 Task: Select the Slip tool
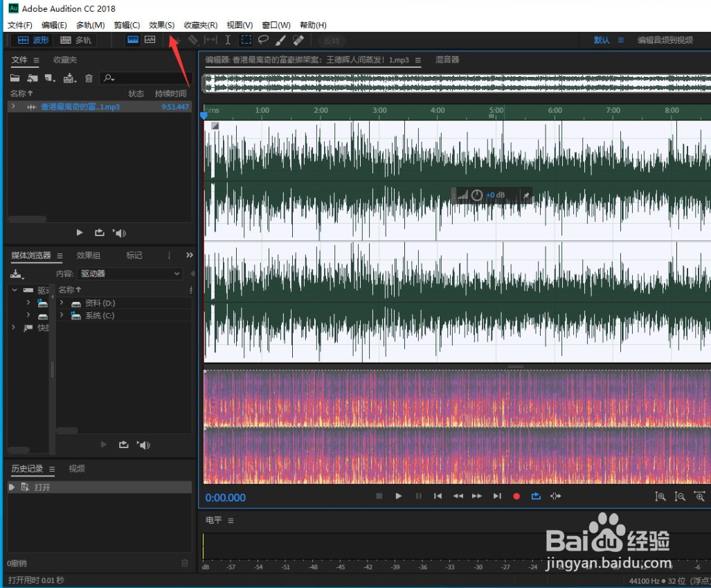(x=210, y=40)
